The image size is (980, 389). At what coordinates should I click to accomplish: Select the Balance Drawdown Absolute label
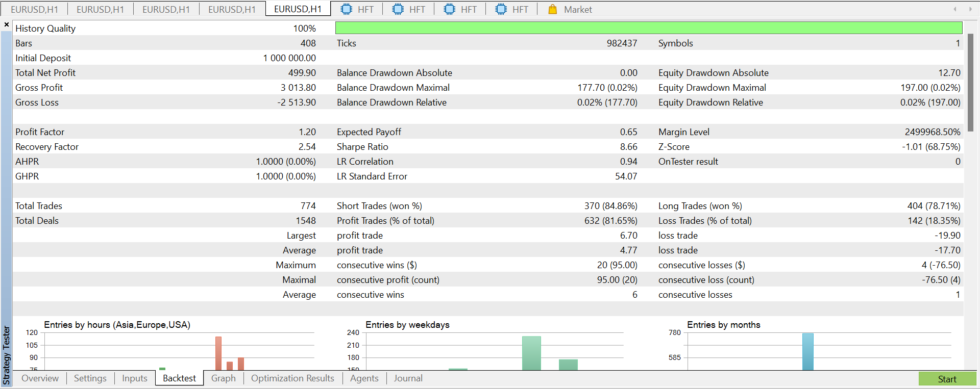pyautogui.click(x=395, y=73)
